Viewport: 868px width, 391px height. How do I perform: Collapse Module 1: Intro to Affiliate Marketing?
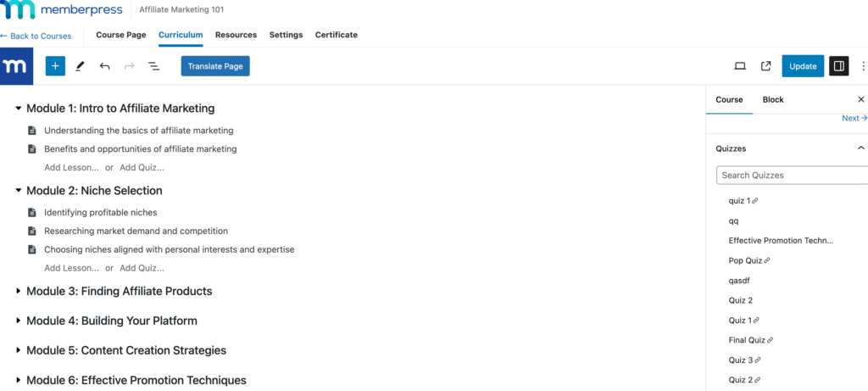point(19,109)
